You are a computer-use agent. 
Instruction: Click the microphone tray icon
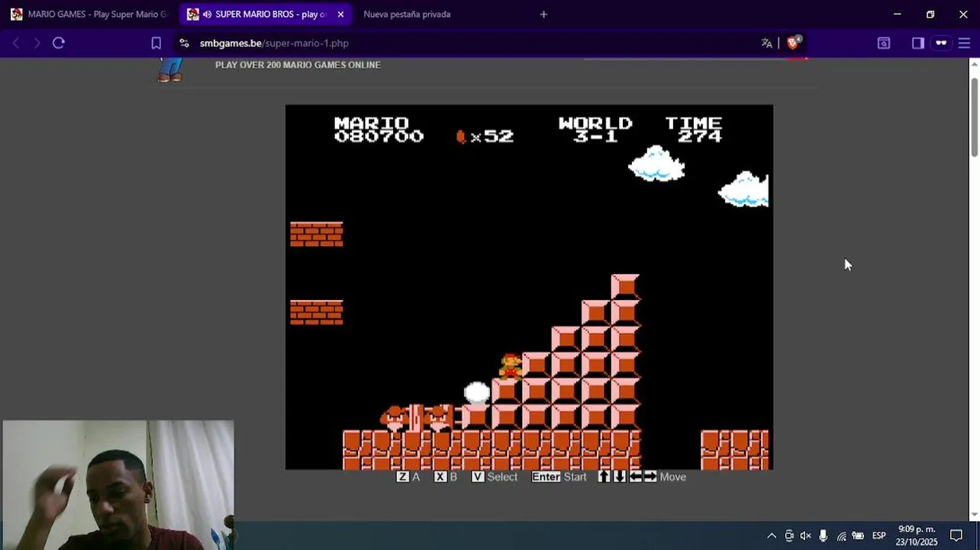tap(823, 535)
